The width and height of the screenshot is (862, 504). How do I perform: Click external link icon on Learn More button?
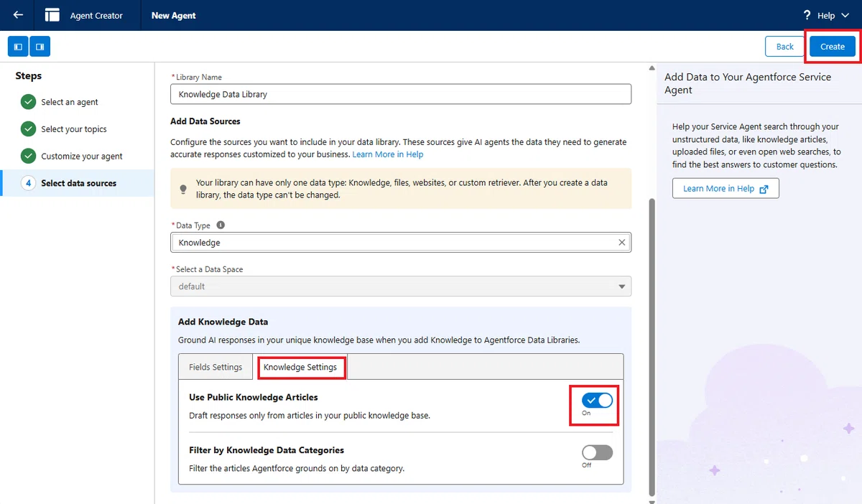764,189
